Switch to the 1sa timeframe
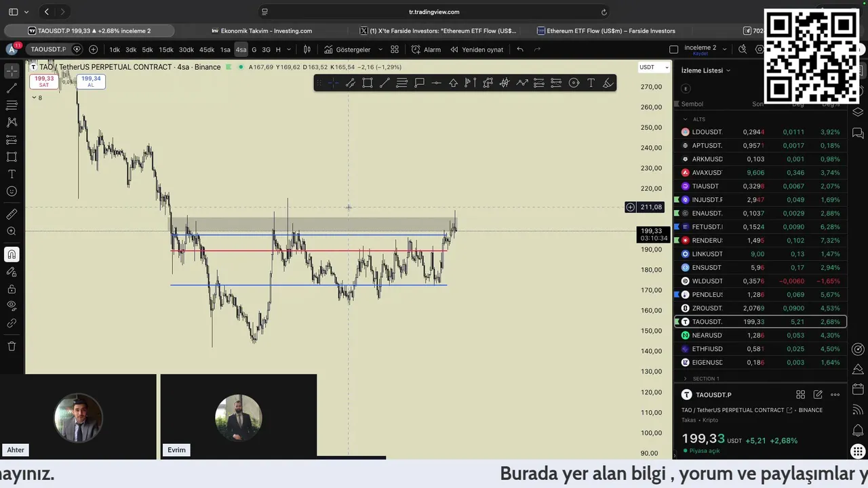 coord(225,49)
